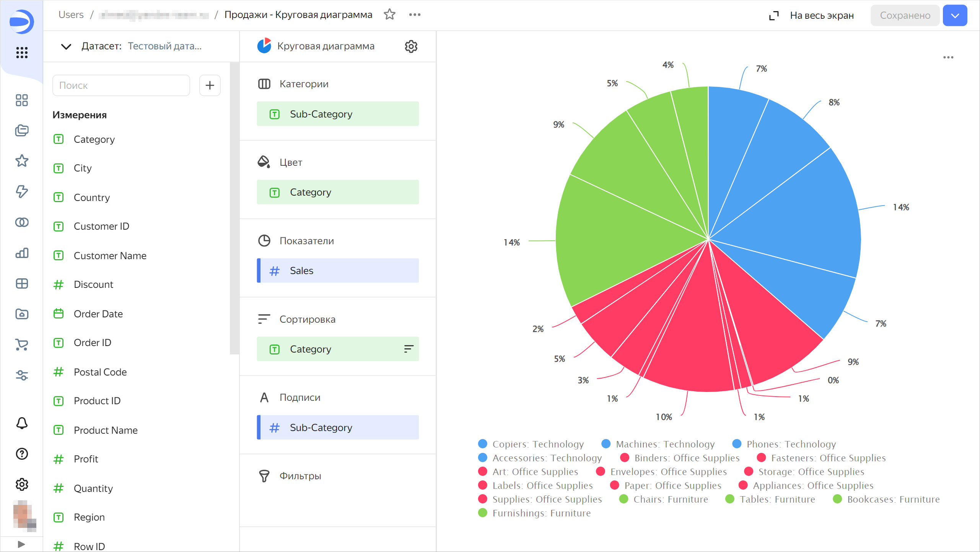Toggle Chairs: Furniture legend item

point(670,499)
